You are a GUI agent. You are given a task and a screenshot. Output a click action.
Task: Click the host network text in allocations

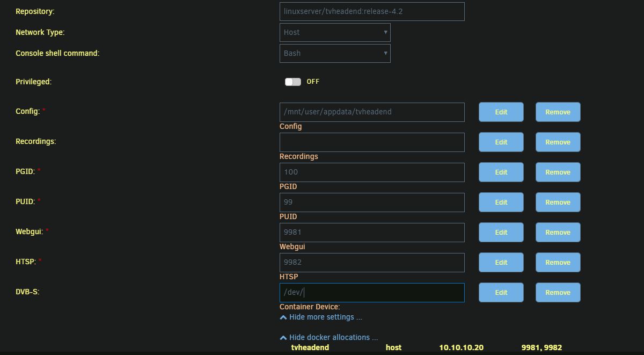pyautogui.click(x=393, y=347)
